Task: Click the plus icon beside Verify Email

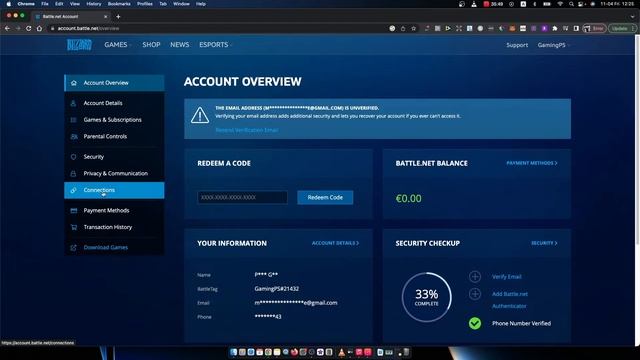Action: point(475,277)
